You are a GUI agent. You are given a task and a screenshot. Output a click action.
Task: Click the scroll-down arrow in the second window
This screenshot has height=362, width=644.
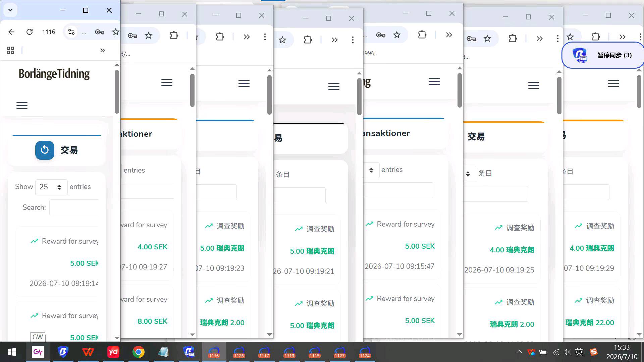(x=192, y=335)
